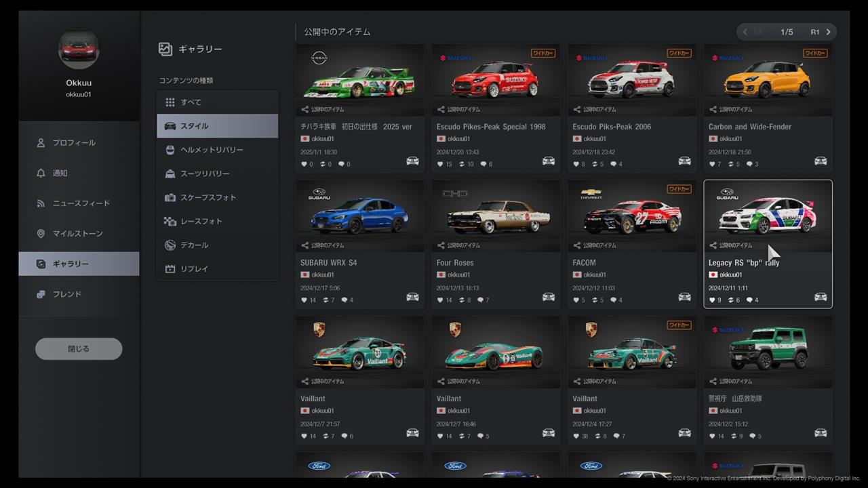The image size is (868, 488).
Task: Click reshare icon on Escudo Piks-Peak 2006 card
Action: tap(595, 164)
